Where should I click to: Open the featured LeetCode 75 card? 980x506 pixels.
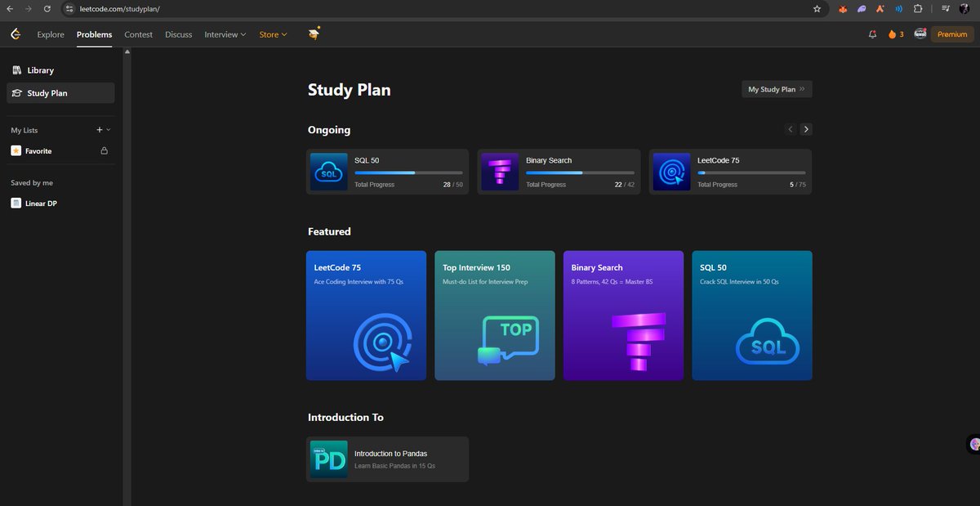366,316
